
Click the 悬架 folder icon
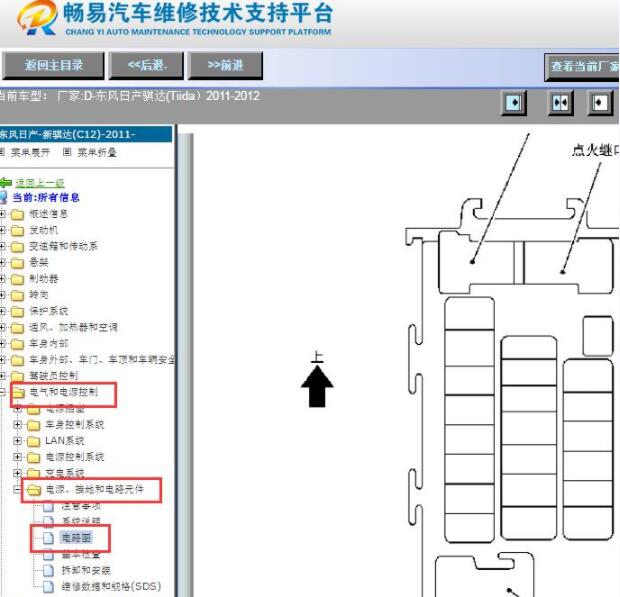tap(17, 263)
